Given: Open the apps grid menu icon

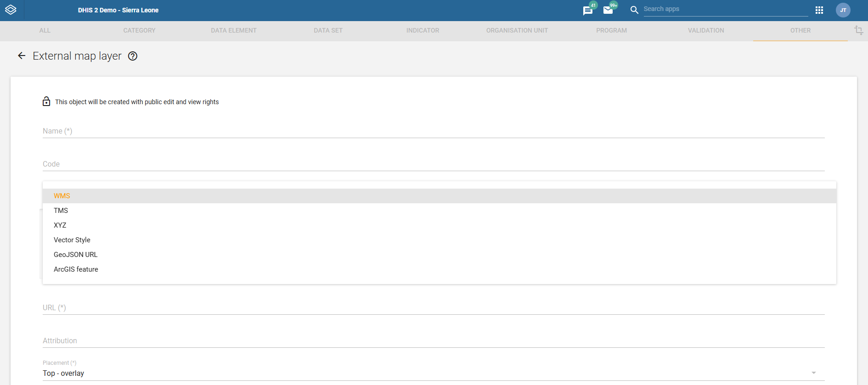Looking at the screenshot, I should click(819, 10).
